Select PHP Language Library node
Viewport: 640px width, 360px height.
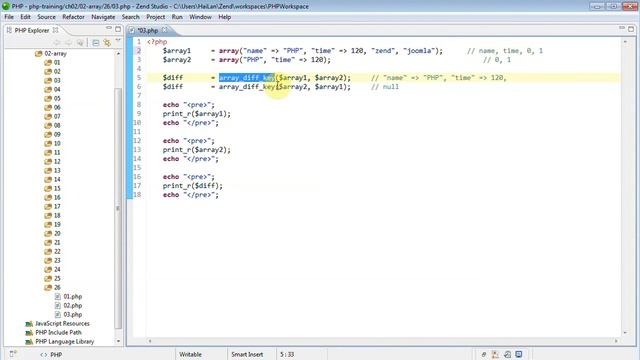pyautogui.click(x=64, y=341)
